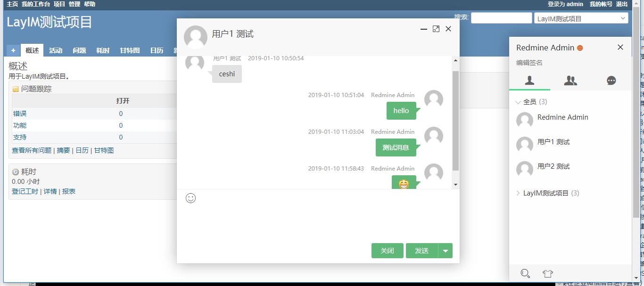Maximize the chat window with 用户1
Screen dimensions: 644x286
click(436, 29)
